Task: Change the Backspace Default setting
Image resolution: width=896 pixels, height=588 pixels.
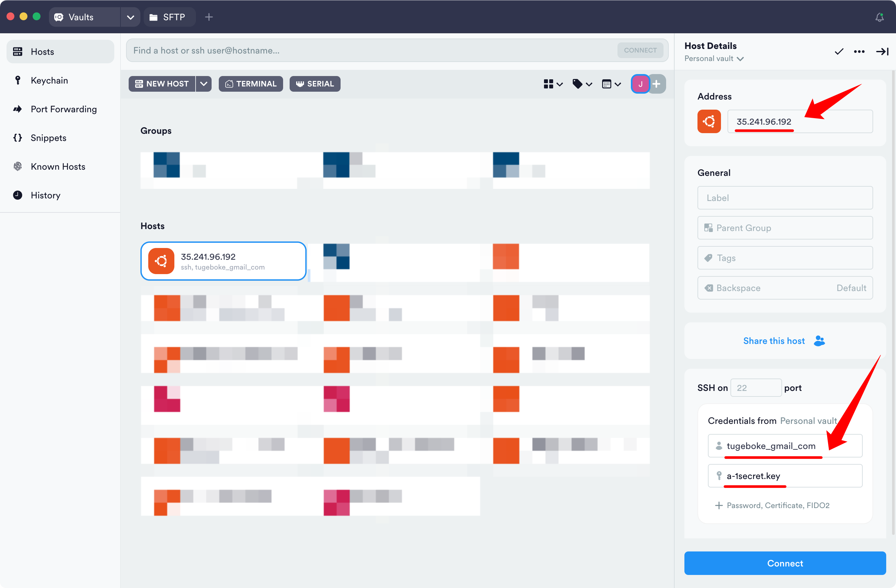Action: (x=785, y=288)
